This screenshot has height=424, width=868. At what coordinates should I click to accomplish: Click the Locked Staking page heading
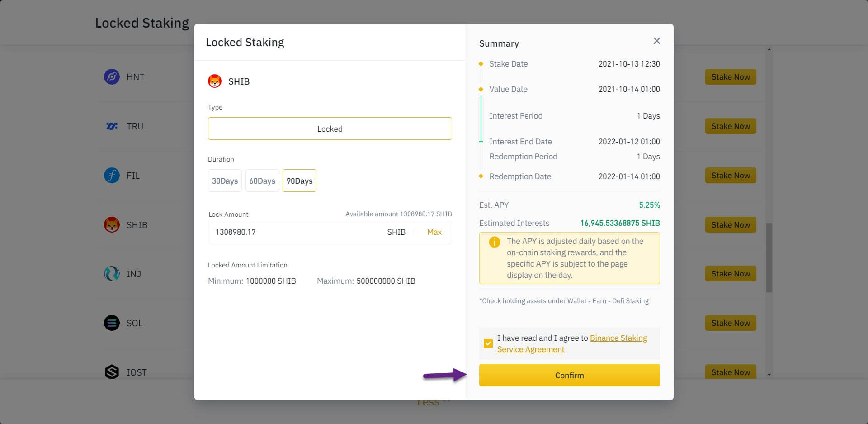(142, 23)
